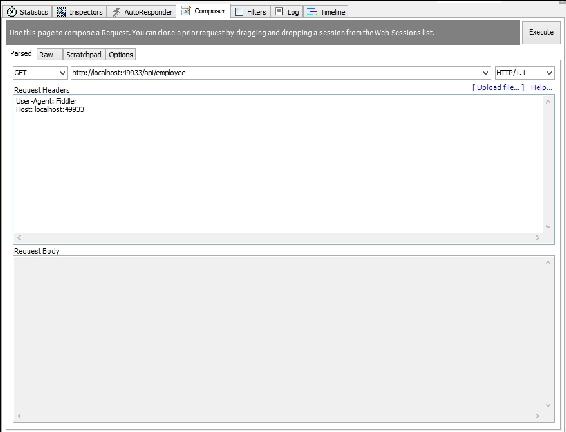Open the HTTP version dropdown
The image size is (566, 432).
[x=524, y=73]
